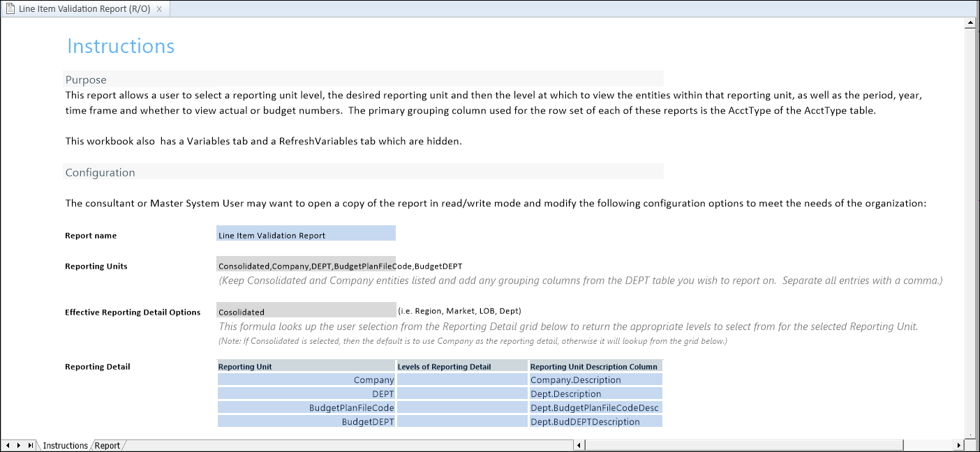The width and height of the screenshot is (980, 452).
Task: Select the 'BudgetDEPT' reporting unit cell
Action: (306, 422)
